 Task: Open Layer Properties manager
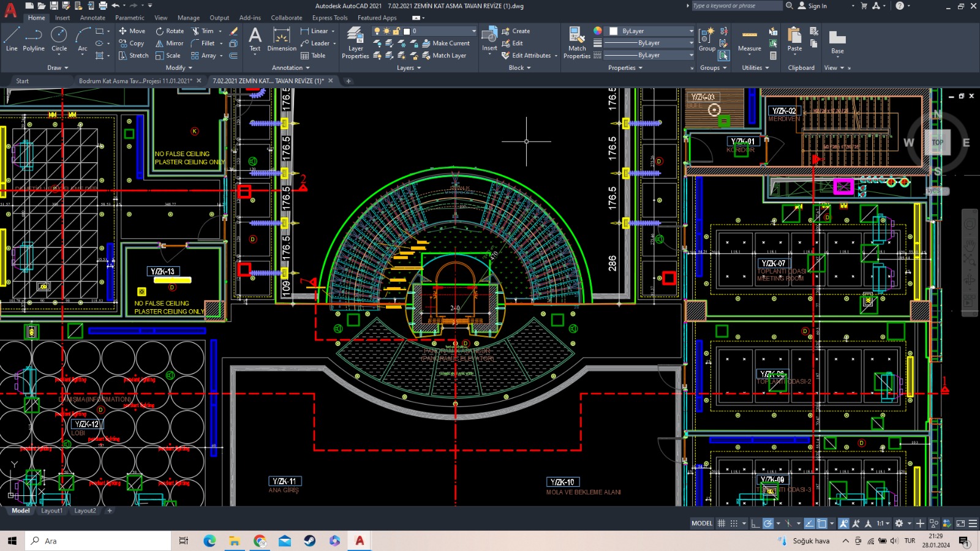click(355, 42)
